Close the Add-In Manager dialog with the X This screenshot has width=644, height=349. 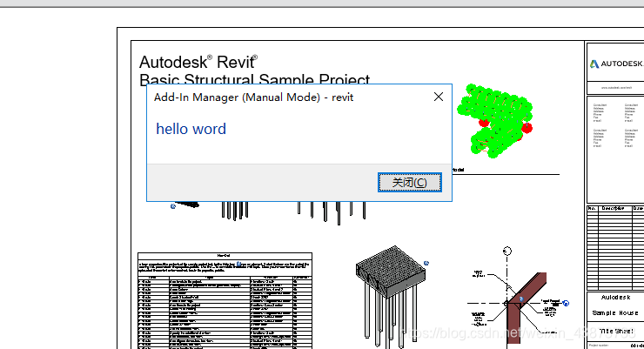[439, 97]
